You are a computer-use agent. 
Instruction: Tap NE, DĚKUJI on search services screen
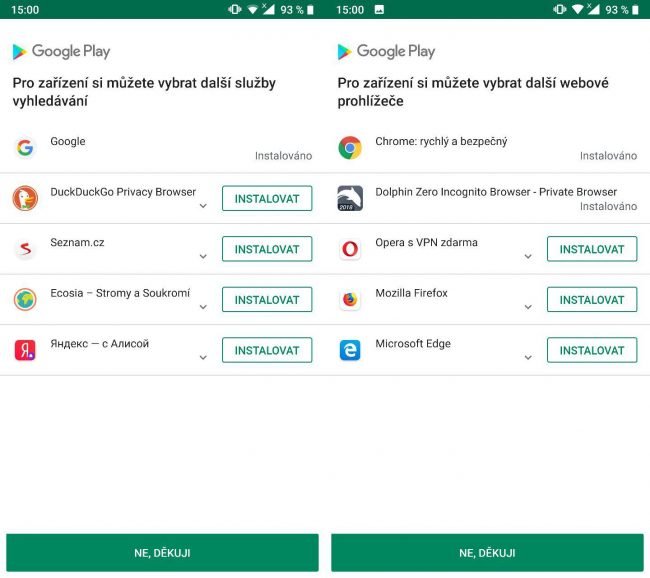pyautogui.click(x=162, y=553)
